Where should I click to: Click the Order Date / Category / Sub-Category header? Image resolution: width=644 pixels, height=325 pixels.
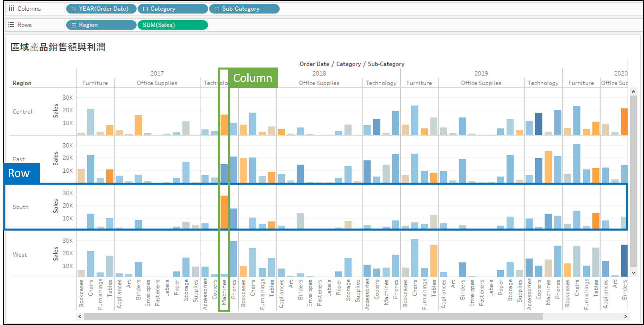352,64
